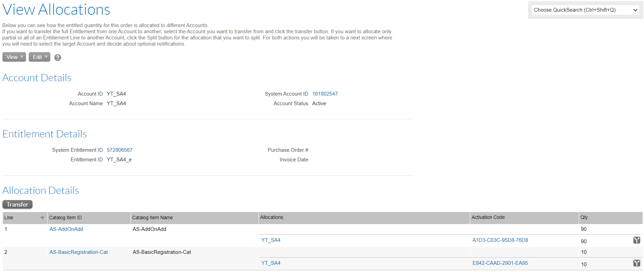Viewport: 644px width, 272px height.
Task: Click YT_SA4 allocation link under line 1
Action: 271,240
